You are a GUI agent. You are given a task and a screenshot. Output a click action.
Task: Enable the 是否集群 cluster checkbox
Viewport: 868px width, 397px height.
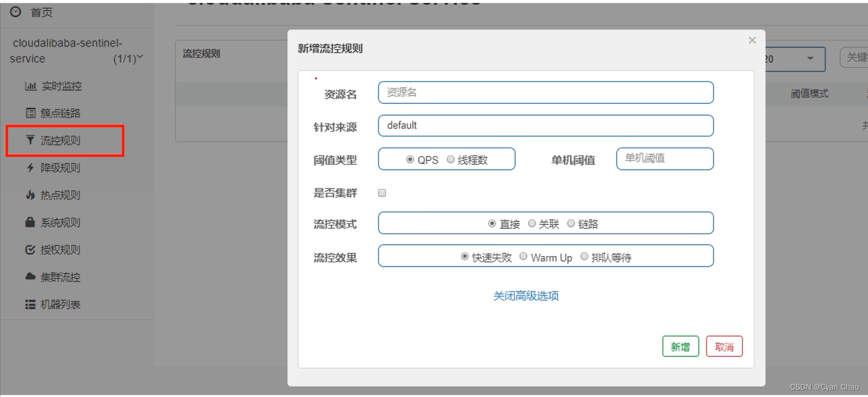click(382, 193)
